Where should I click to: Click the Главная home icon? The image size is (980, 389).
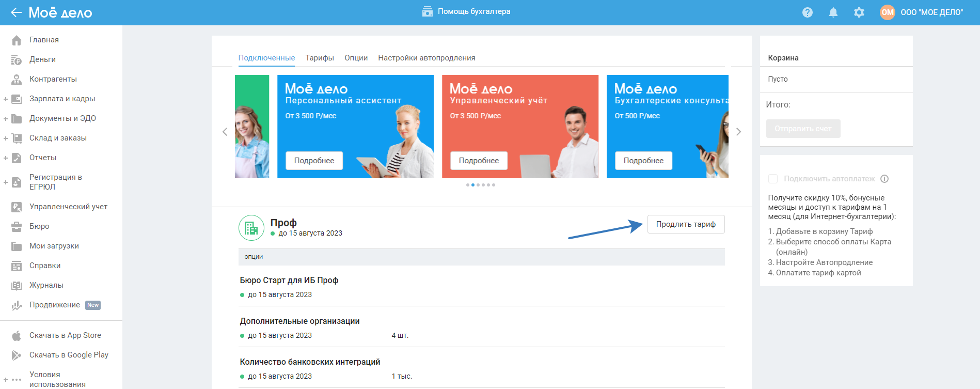tap(17, 40)
